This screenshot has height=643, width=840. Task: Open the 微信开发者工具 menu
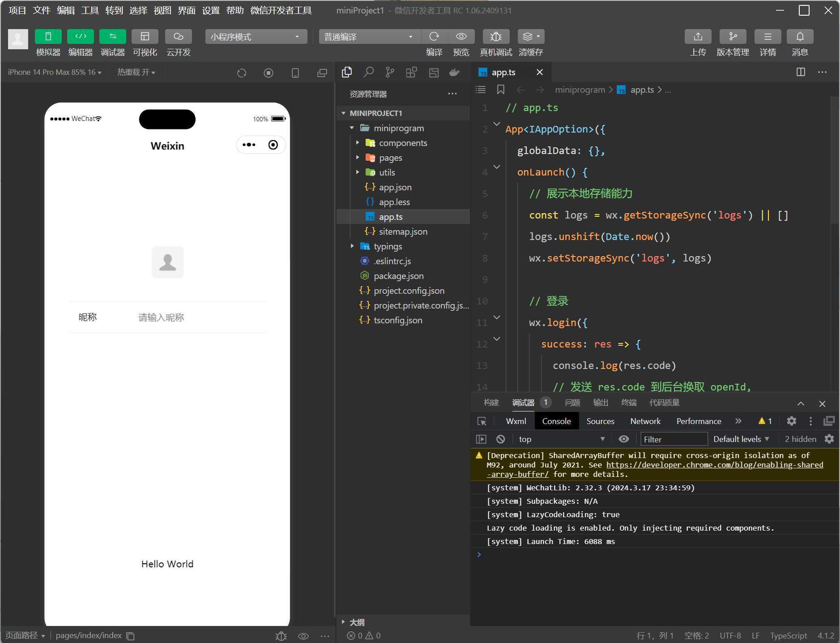coord(281,10)
